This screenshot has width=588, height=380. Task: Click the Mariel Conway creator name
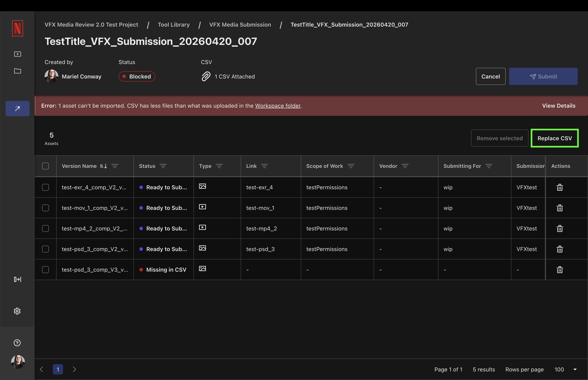click(x=81, y=76)
